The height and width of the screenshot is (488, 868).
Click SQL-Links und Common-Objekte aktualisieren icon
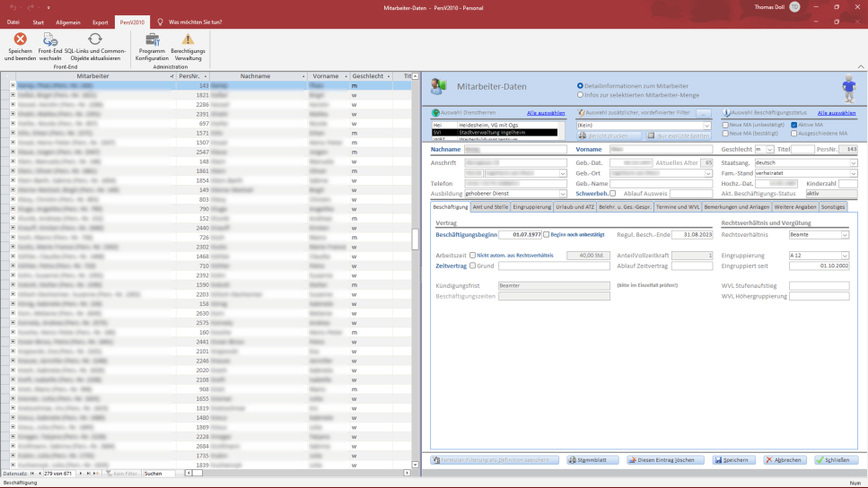pos(94,40)
